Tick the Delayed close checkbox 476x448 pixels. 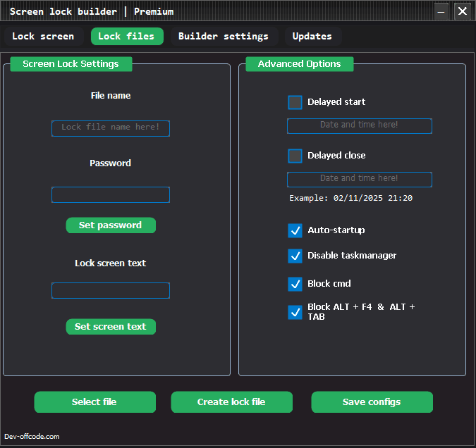click(295, 156)
